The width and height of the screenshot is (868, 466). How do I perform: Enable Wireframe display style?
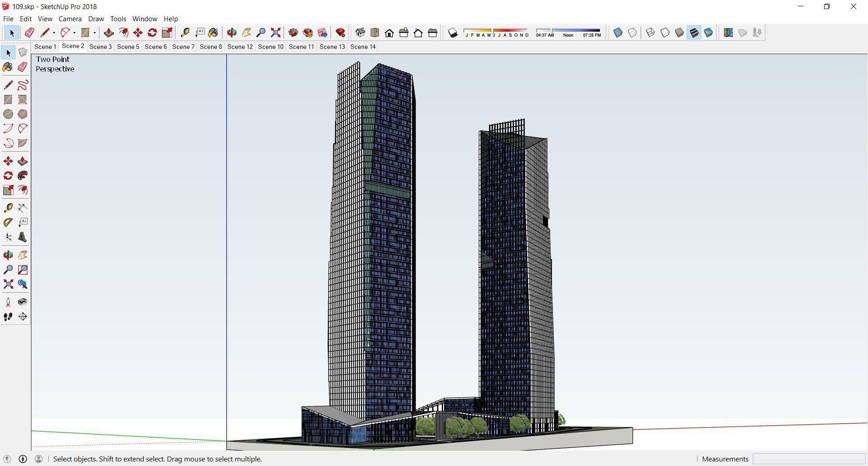pyautogui.click(x=650, y=33)
